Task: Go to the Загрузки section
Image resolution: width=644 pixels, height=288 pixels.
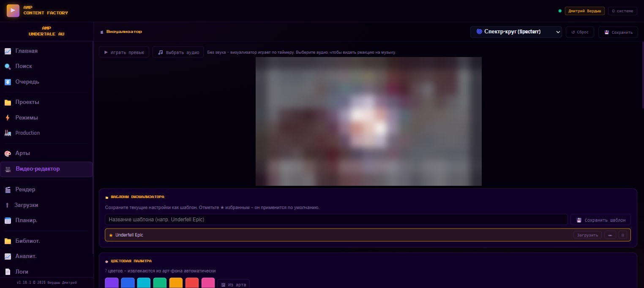Action: click(x=46, y=205)
